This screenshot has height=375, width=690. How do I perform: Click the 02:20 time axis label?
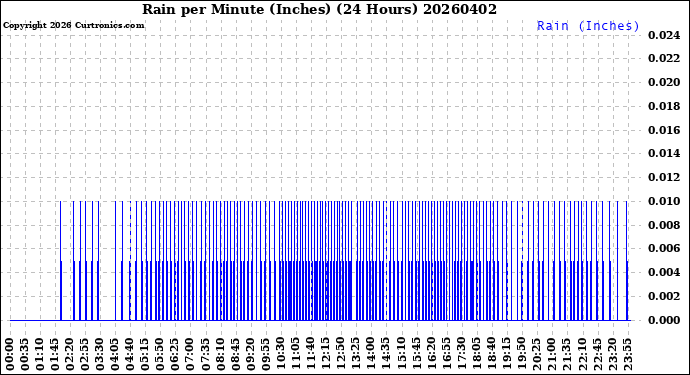click(70, 354)
